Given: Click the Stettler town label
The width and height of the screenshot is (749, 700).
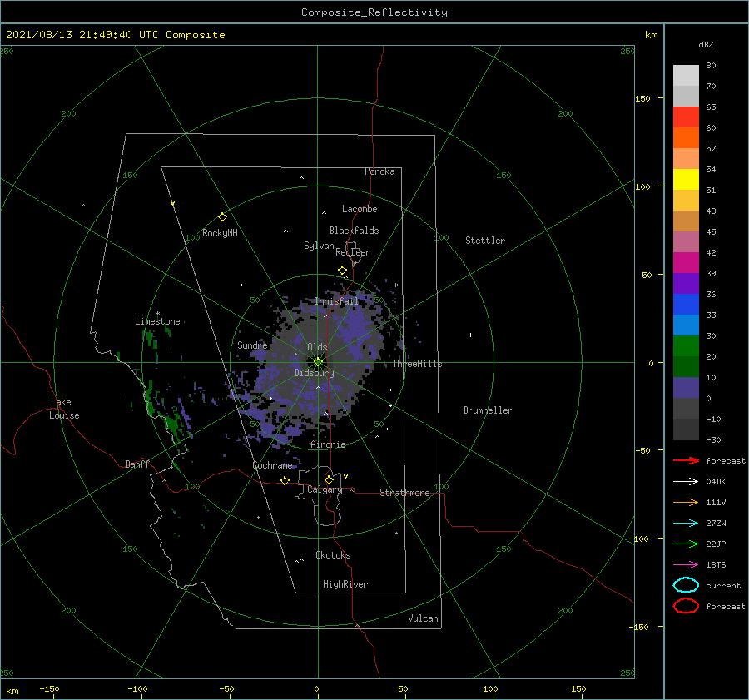Looking at the screenshot, I should [485, 241].
